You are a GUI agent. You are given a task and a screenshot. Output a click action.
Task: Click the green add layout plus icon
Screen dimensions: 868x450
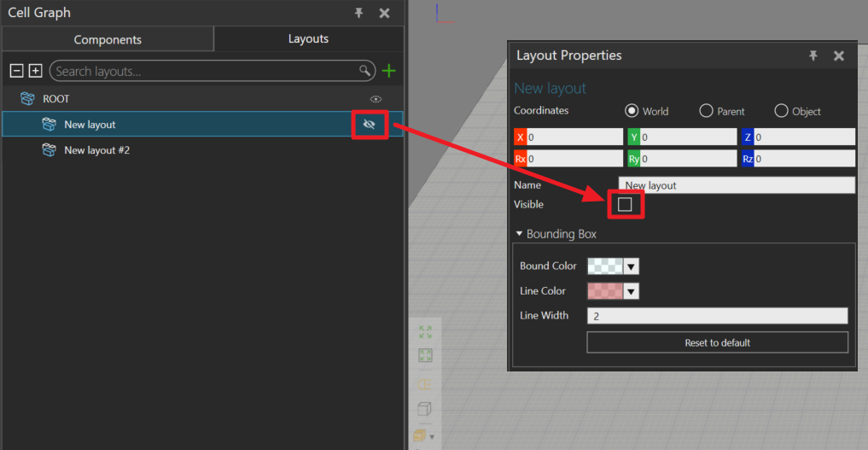tap(389, 71)
